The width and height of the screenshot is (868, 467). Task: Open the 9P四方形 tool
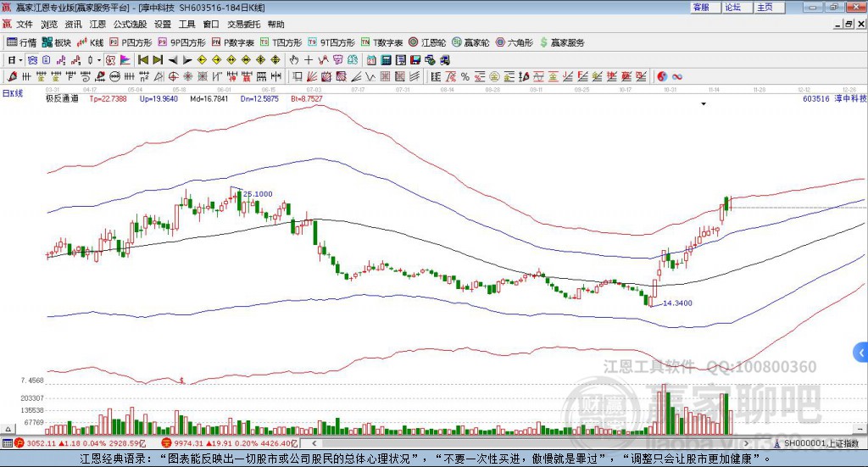tap(182, 42)
